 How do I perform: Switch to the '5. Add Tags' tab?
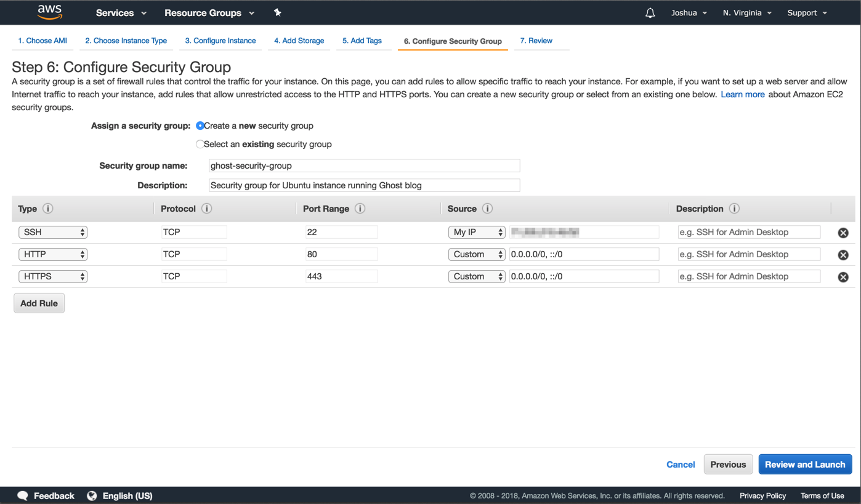pyautogui.click(x=363, y=41)
